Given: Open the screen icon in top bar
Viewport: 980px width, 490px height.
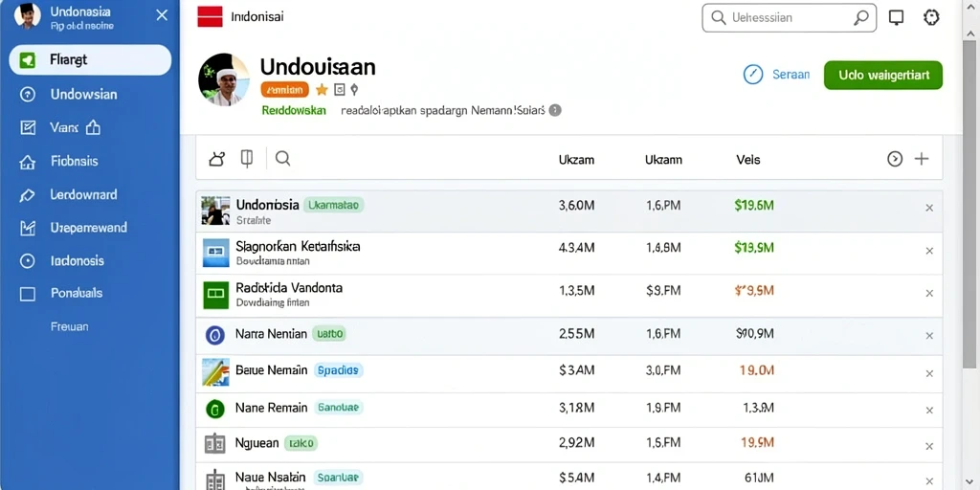Looking at the screenshot, I should (x=896, y=17).
